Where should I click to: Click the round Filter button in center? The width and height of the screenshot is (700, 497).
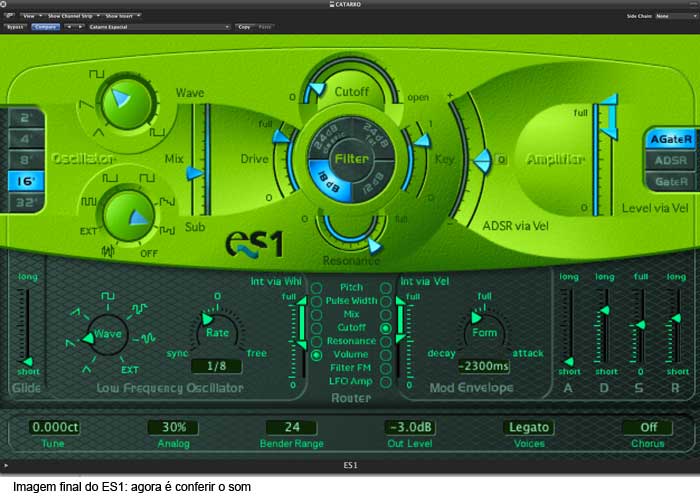coord(352,159)
